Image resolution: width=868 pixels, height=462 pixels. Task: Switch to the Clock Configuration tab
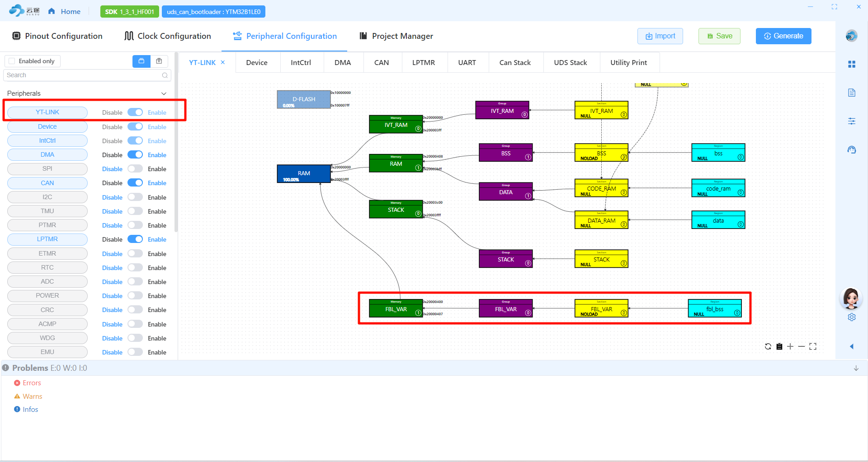click(168, 36)
